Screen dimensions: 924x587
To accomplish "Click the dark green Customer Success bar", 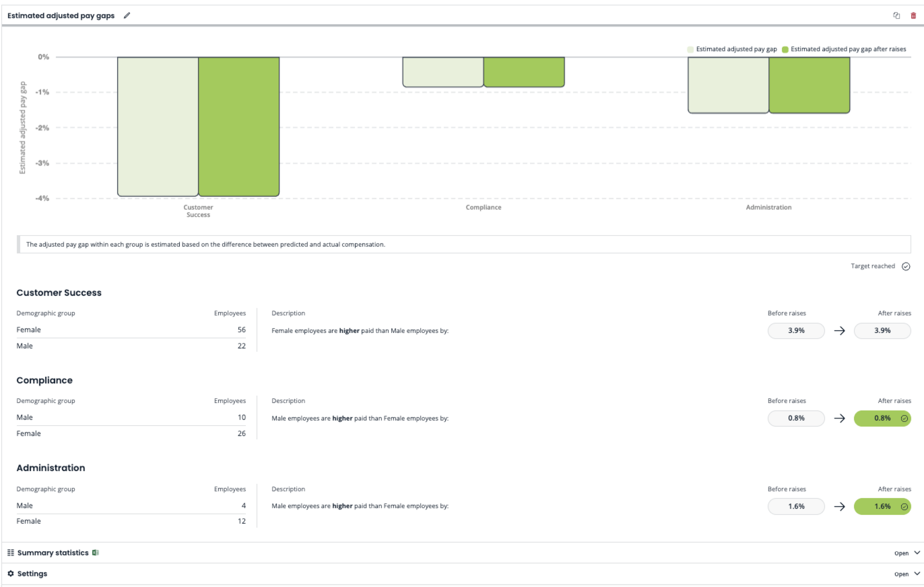I will click(x=239, y=127).
